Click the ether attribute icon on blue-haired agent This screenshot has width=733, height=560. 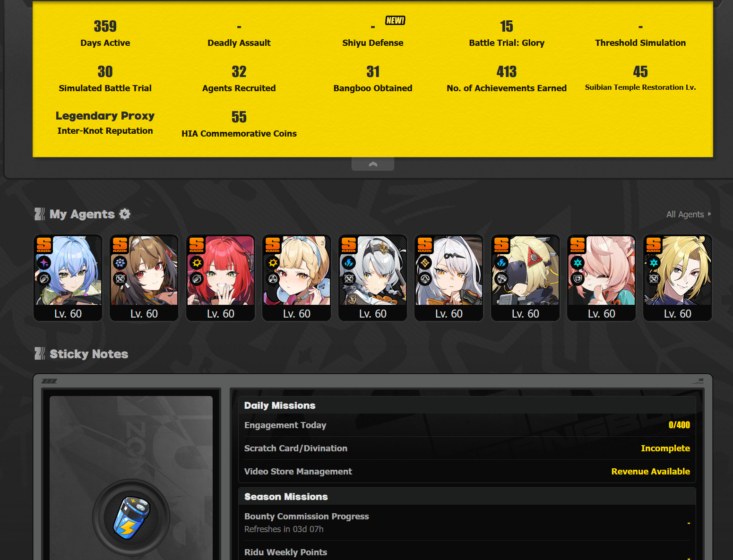pos(44,263)
